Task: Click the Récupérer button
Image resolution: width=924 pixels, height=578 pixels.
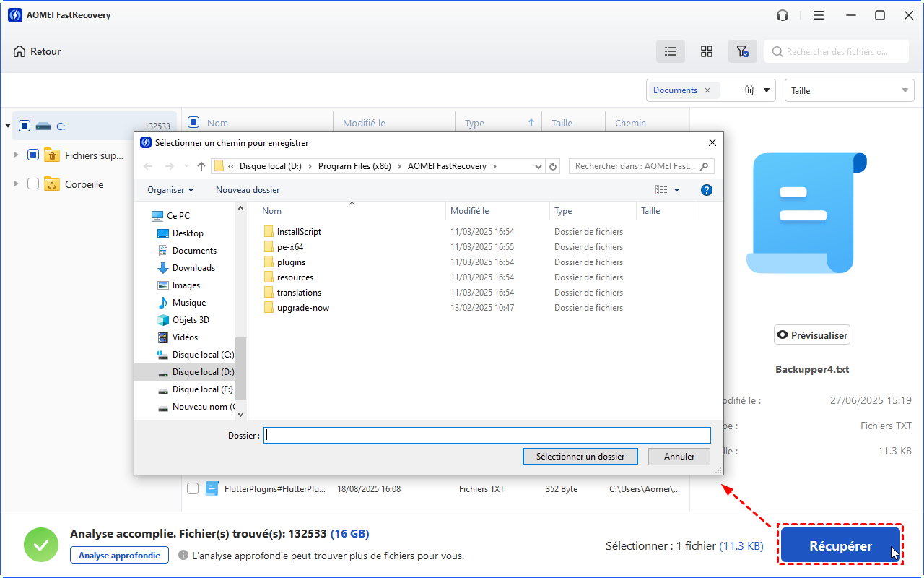Action: [x=841, y=545]
